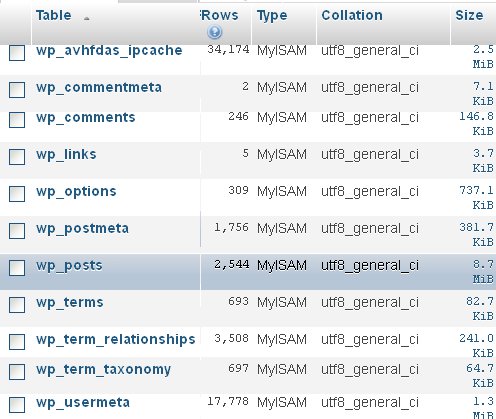This screenshot has width=496, height=419.
Task: Mark the wp_usermeta checkbox
Action: coord(17,405)
